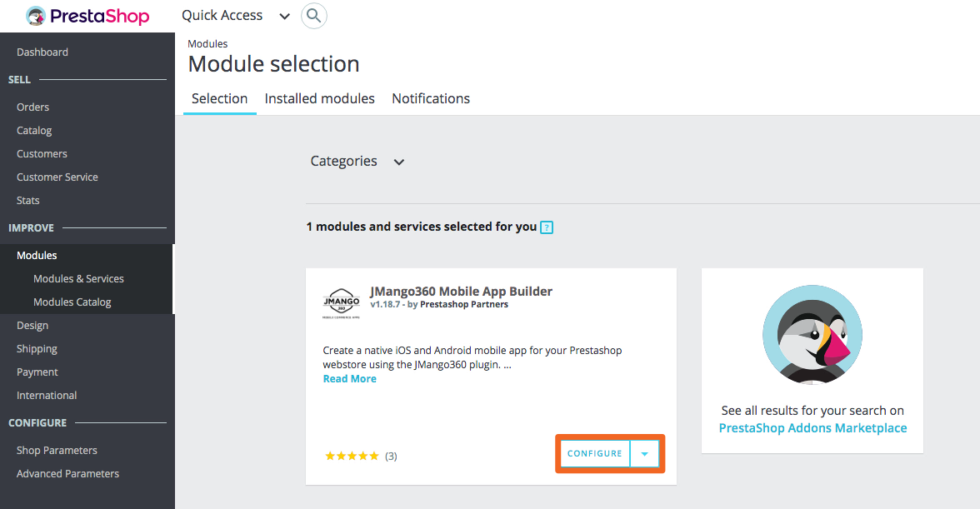Switch to the Selection tab
The height and width of the screenshot is (509, 980).
(x=219, y=98)
